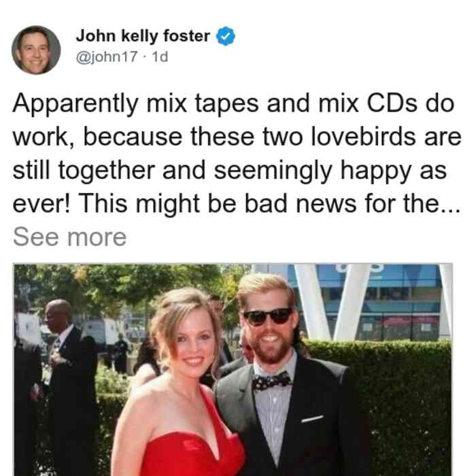The image size is (476, 476).
Task: Open John kelly foster's profile avatar
Action: [x=36, y=50]
